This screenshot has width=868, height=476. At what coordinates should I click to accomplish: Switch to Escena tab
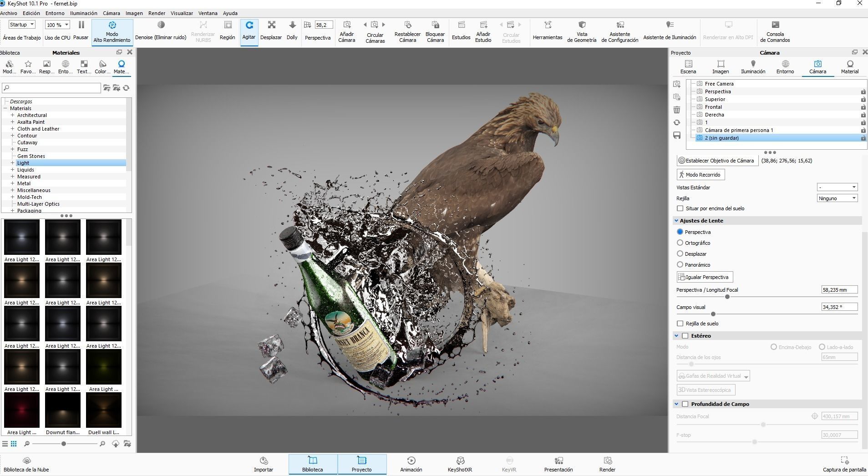point(688,67)
